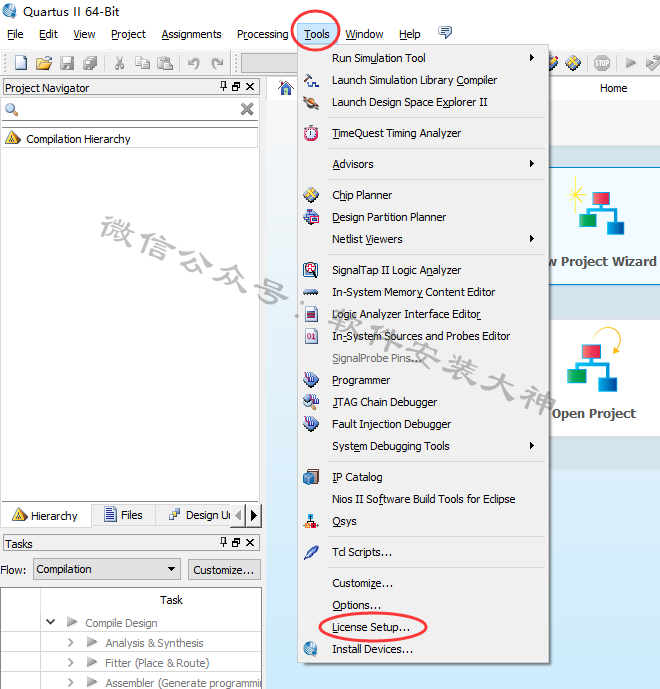Select Launch Design Space Explorer II
The height and width of the screenshot is (689, 660).
click(423, 102)
